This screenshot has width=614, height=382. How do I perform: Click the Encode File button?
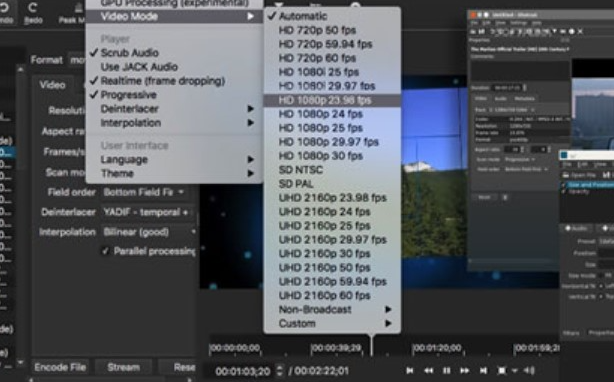point(60,367)
